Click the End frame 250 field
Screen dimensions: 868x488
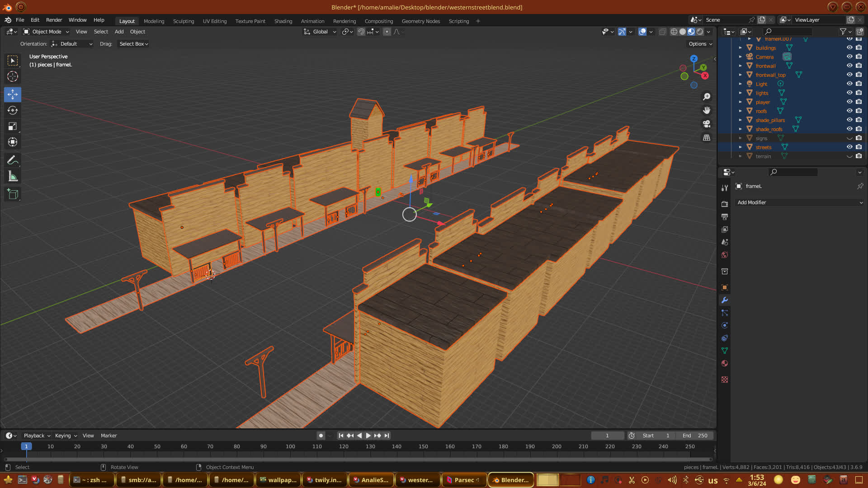pyautogui.click(x=695, y=436)
